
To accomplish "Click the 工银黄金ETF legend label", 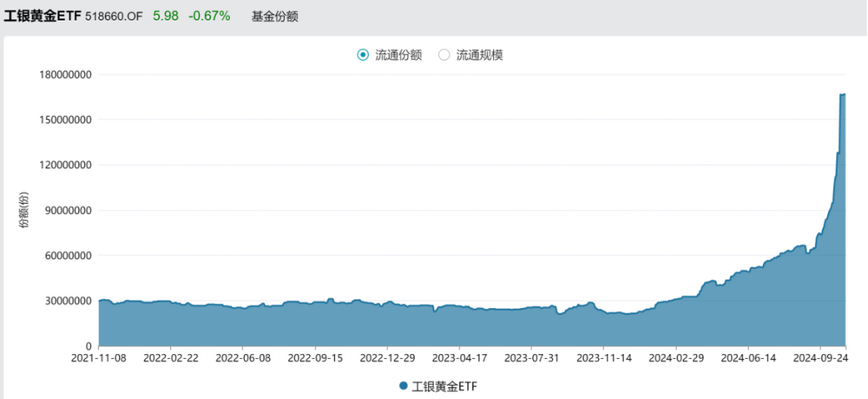I will [x=444, y=386].
